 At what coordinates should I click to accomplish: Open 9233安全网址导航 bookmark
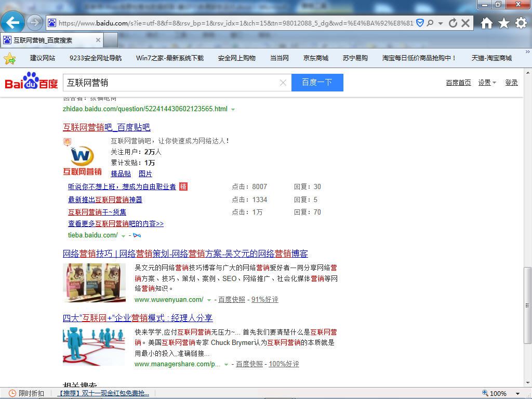tap(96, 58)
